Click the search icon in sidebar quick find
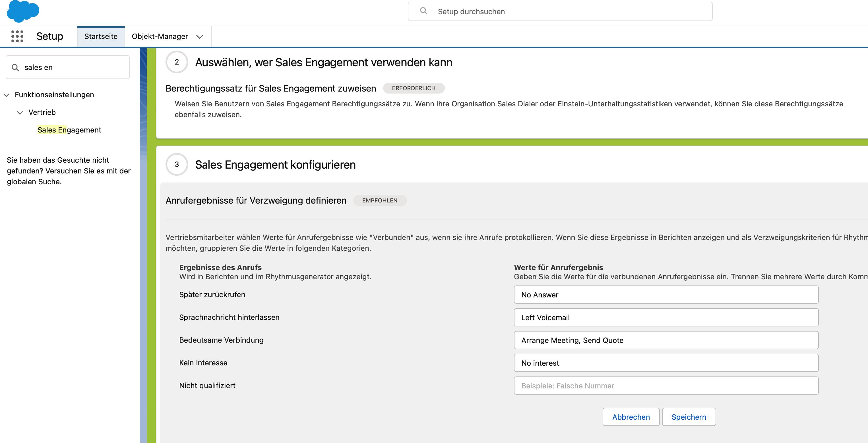The image size is (868, 443). click(x=15, y=68)
